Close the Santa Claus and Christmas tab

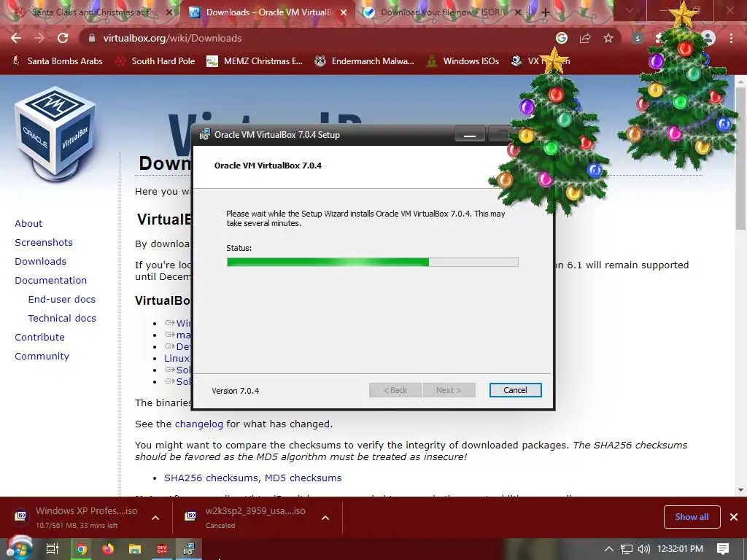click(169, 13)
